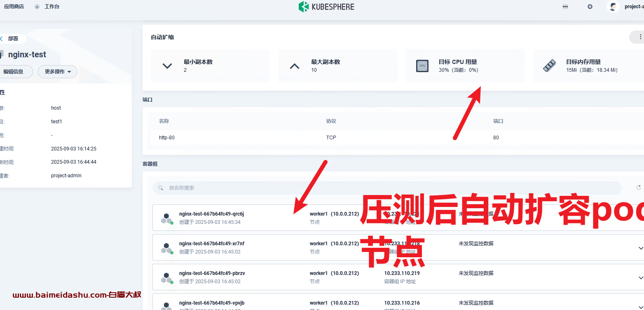Click the user avatar icon
Image resolution: width=644 pixels, height=310 pixels.
(614, 7)
